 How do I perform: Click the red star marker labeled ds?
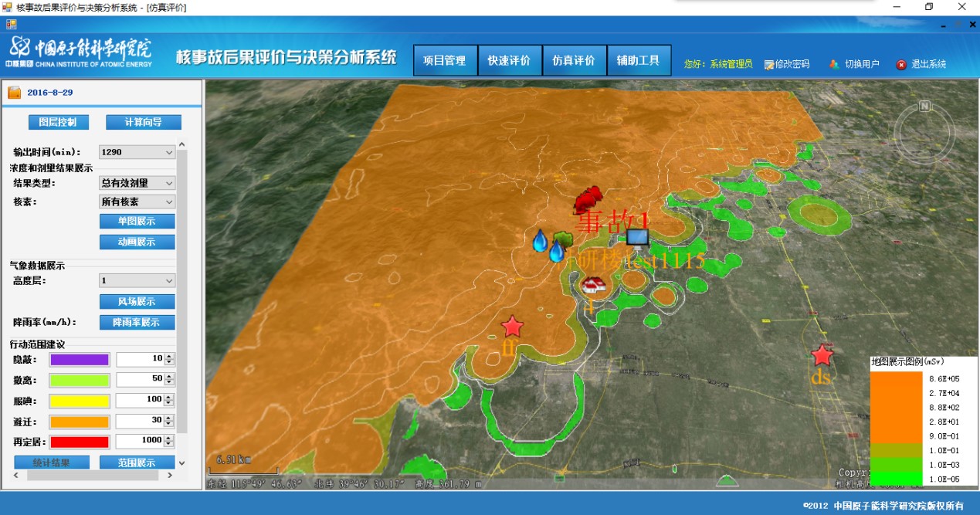[822, 356]
